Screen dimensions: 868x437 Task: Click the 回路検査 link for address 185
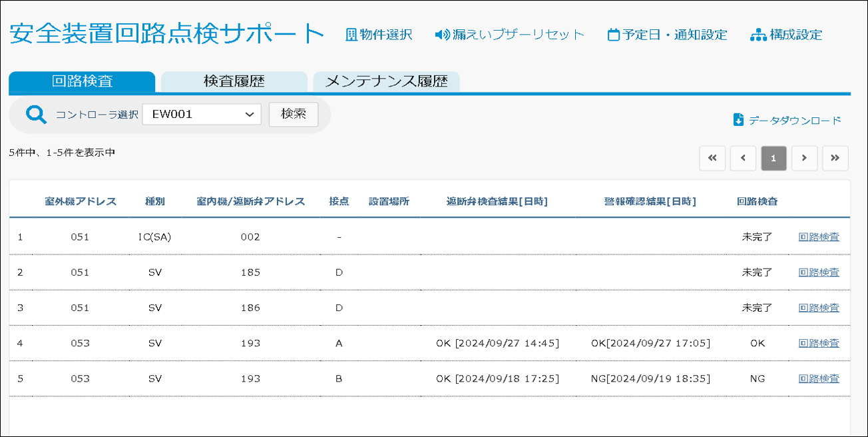point(819,272)
